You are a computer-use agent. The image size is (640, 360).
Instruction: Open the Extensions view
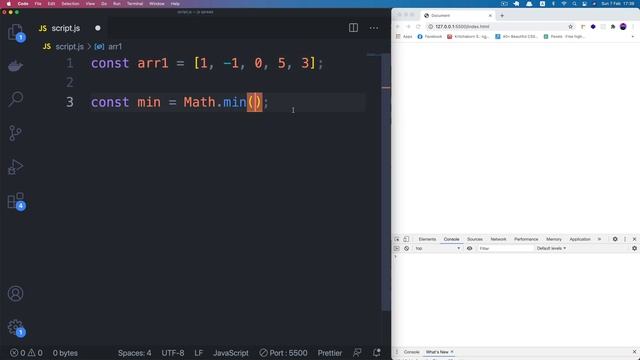[16, 201]
